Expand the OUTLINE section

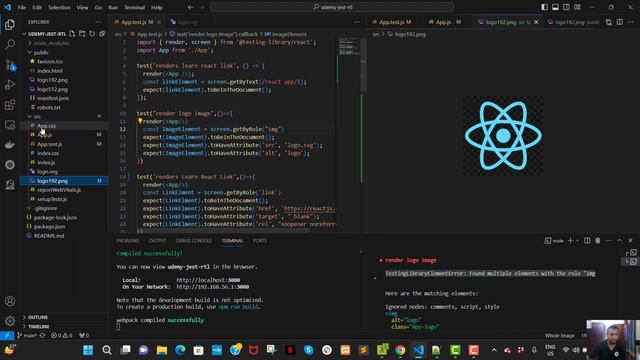[38, 317]
